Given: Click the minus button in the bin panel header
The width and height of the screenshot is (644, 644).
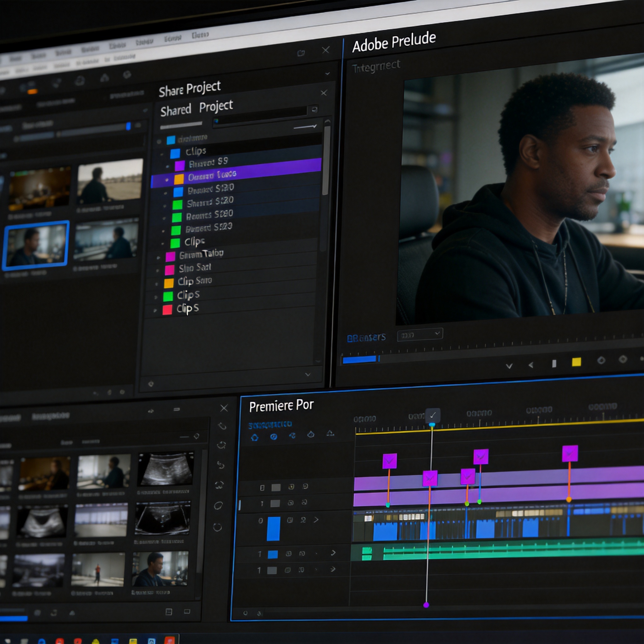Looking at the screenshot, I should (x=177, y=409).
